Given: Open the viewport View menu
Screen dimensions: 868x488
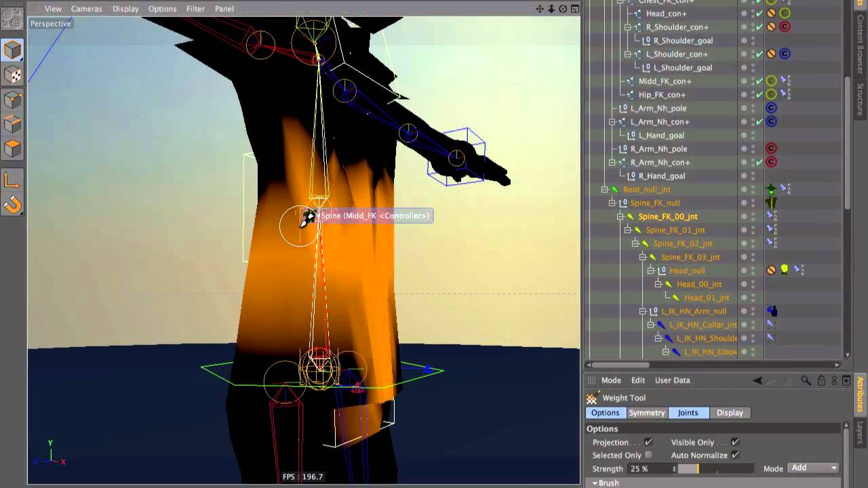Looking at the screenshot, I should point(53,9).
